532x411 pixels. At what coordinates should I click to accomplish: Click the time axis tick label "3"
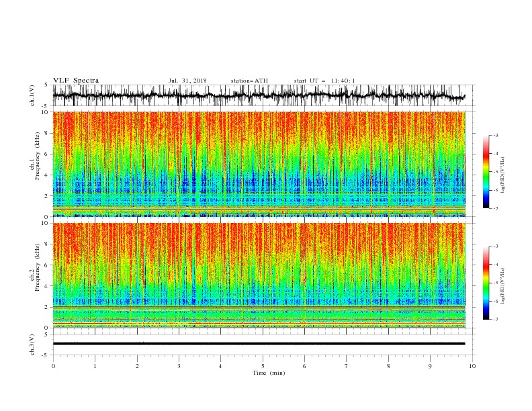point(179,366)
